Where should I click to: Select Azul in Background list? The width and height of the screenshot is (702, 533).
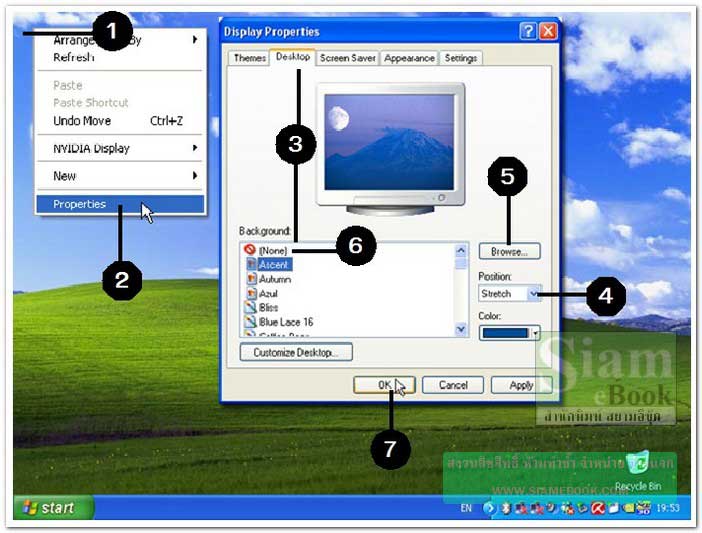(268, 293)
